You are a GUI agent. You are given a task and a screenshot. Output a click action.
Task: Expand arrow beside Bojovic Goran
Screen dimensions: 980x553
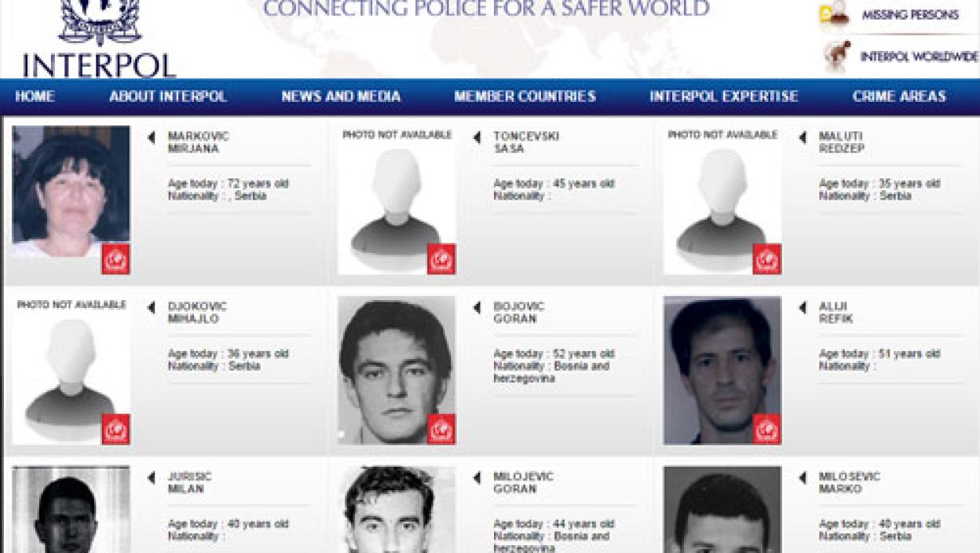coord(477,308)
